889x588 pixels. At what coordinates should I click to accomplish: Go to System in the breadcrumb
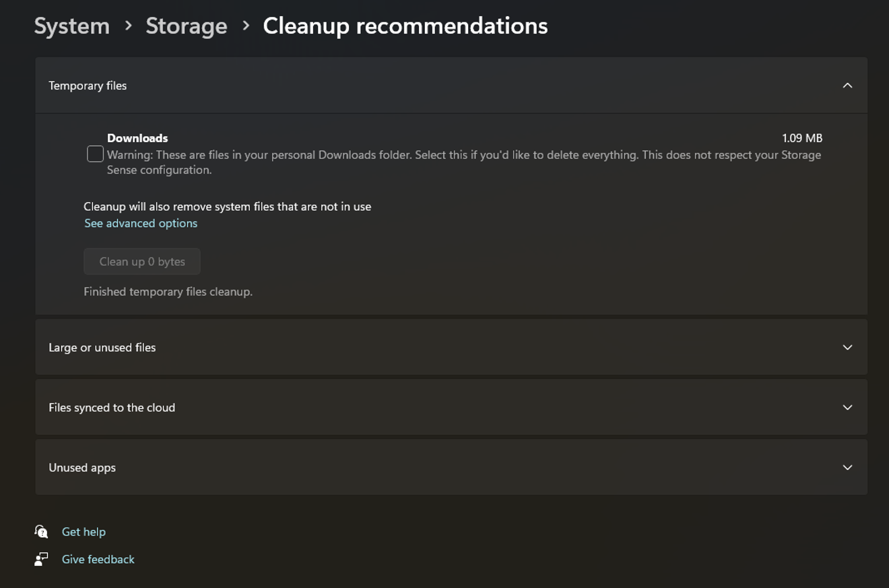point(72,26)
